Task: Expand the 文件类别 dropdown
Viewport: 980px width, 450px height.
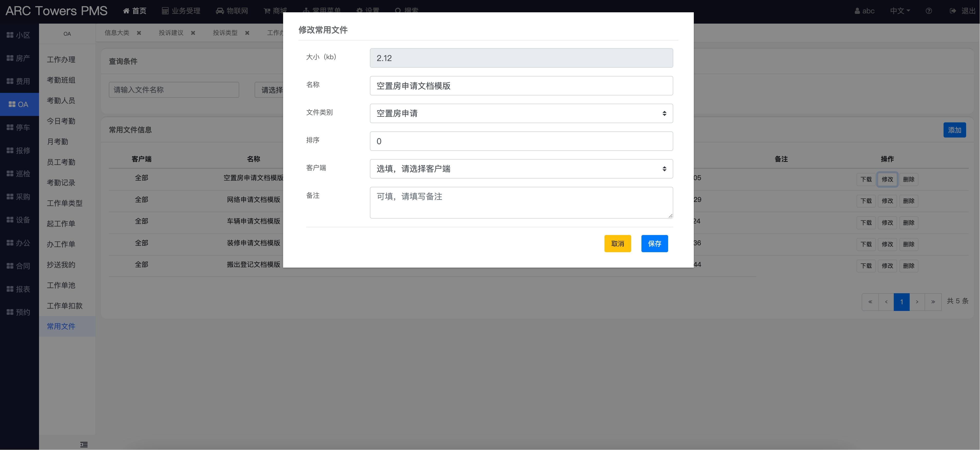Action: 521,113
